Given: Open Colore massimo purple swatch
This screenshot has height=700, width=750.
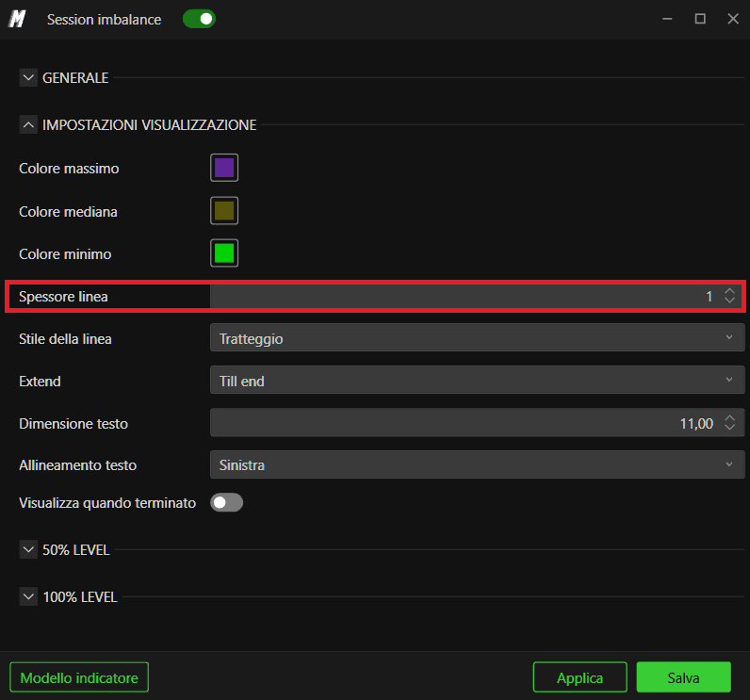Looking at the screenshot, I should click(x=224, y=168).
